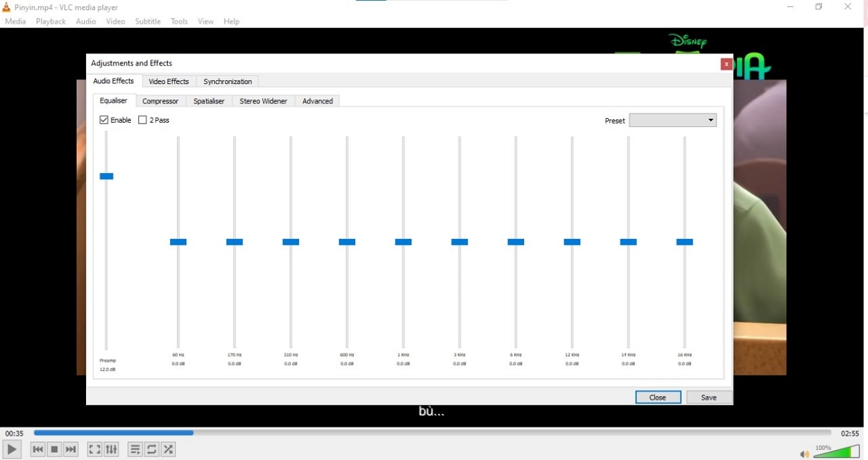Open the Advanced sub-tab
This screenshot has width=868, height=460.
coord(318,101)
